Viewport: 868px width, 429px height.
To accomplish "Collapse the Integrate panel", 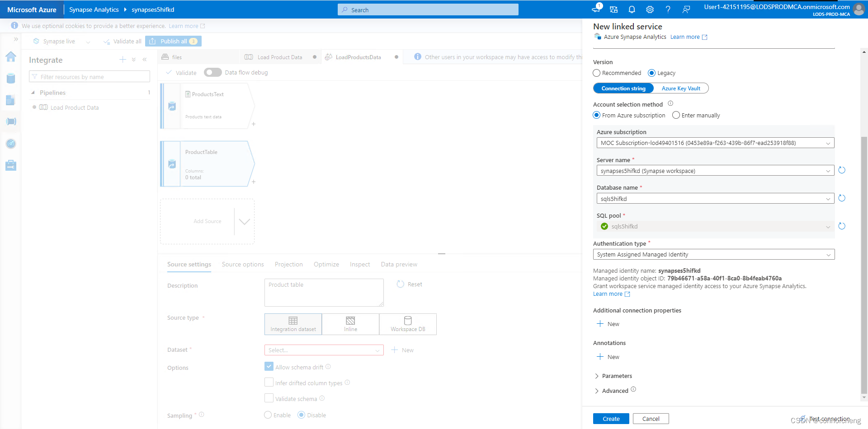I will tap(145, 60).
